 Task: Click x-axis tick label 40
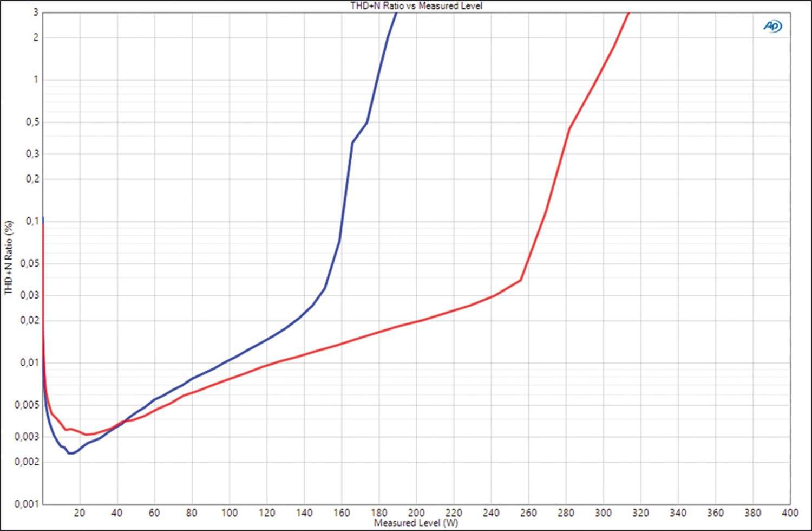coord(117,513)
